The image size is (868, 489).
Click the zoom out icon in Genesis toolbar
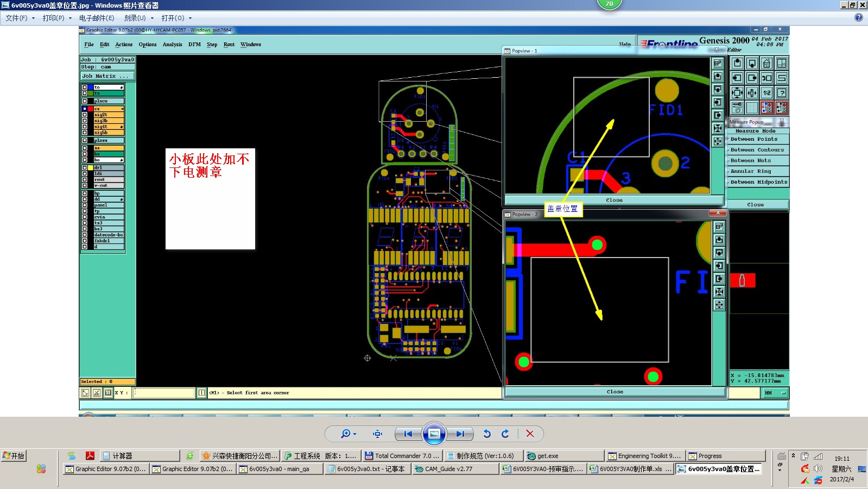(x=752, y=92)
